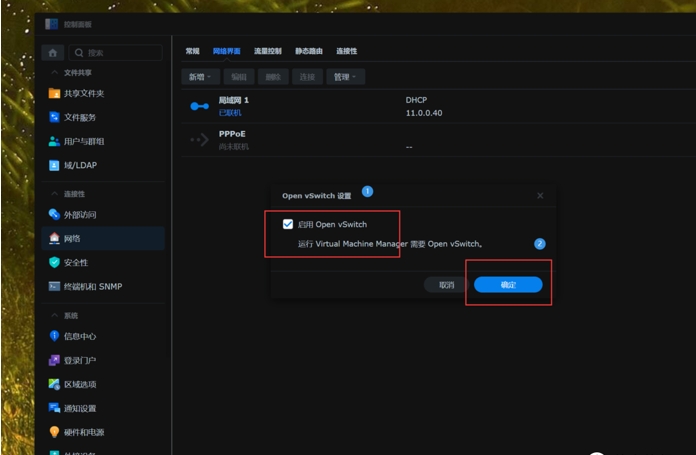Click the magnifier icon in search box
This screenshot has height=455, width=696.
pos(79,53)
